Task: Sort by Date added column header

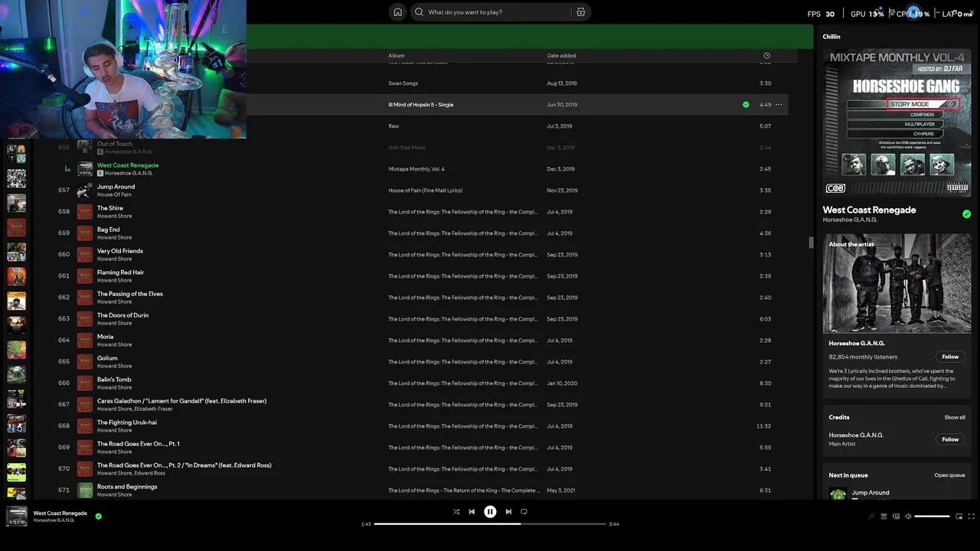Action: (561, 56)
